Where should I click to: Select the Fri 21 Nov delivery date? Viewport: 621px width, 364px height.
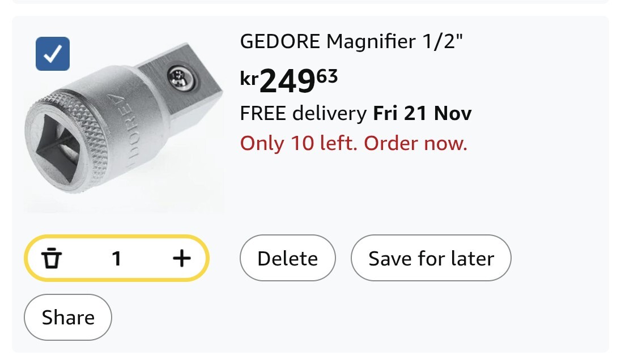pyautogui.click(x=422, y=114)
